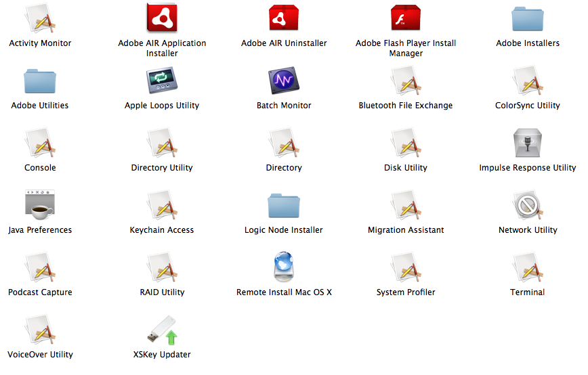The width and height of the screenshot is (588, 375).
Task: Click the 'XSKey Updater' label
Action: click(x=162, y=355)
